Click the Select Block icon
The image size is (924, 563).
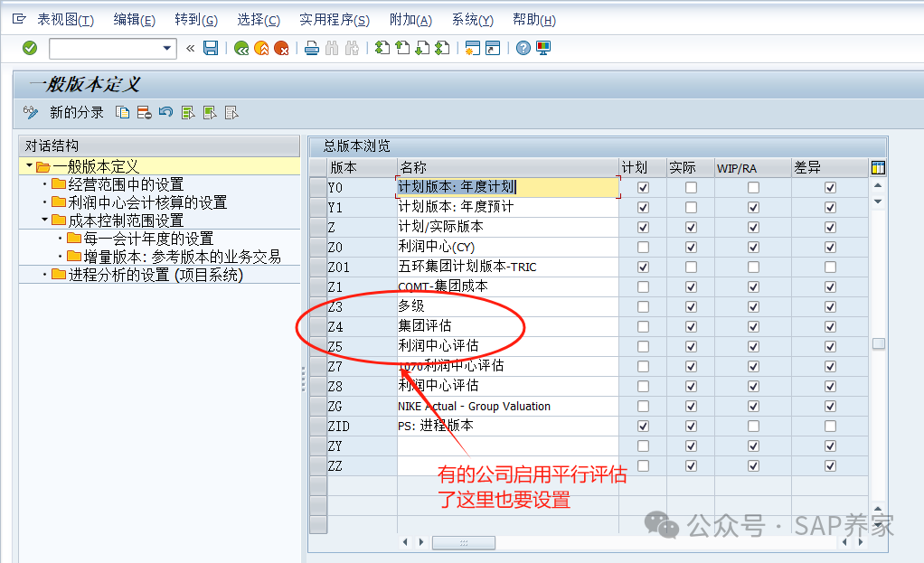pos(210,112)
